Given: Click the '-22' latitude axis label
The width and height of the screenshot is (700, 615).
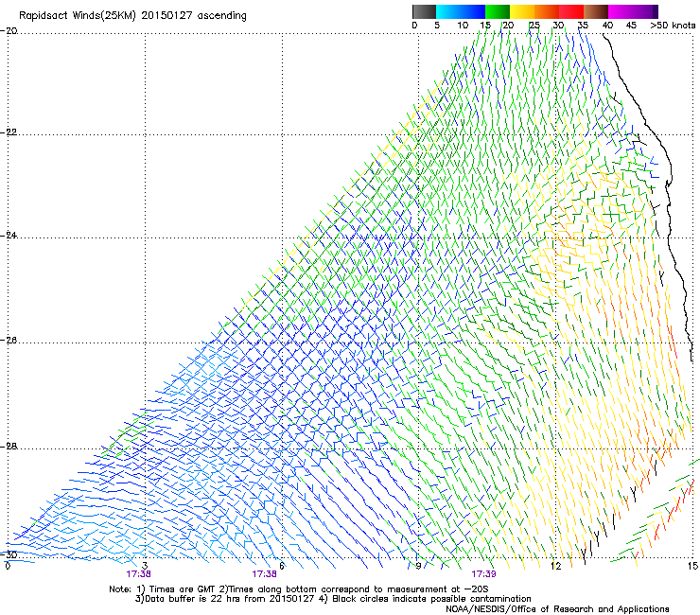Looking at the screenshot, I should (9, 132).
